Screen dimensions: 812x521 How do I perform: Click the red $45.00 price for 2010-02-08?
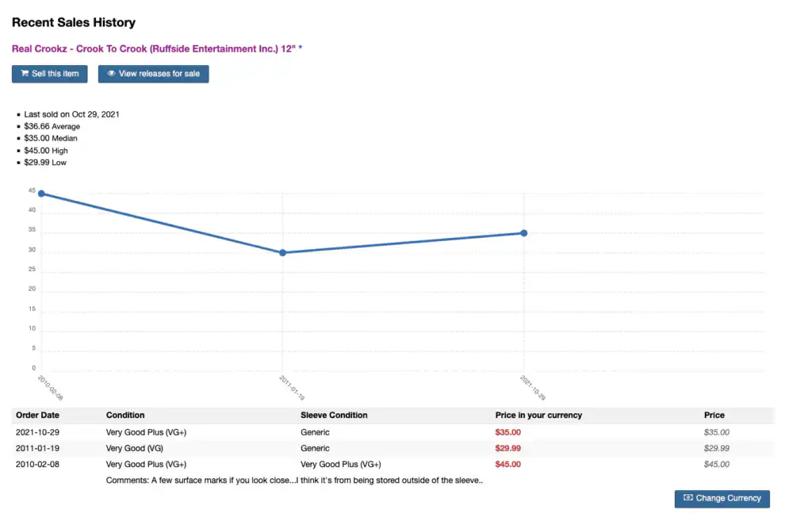click(507, 464)
